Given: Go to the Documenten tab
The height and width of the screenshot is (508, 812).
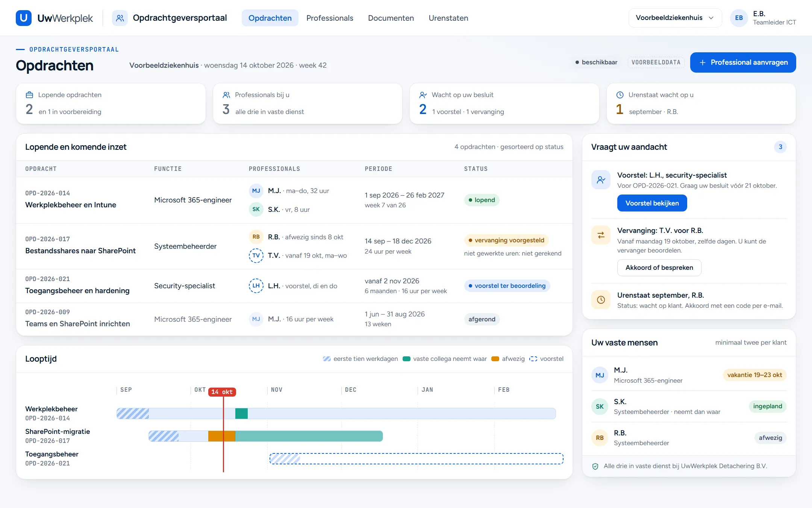Looking at the screenshot, I should pyautogui.click(x=391, y=18).
